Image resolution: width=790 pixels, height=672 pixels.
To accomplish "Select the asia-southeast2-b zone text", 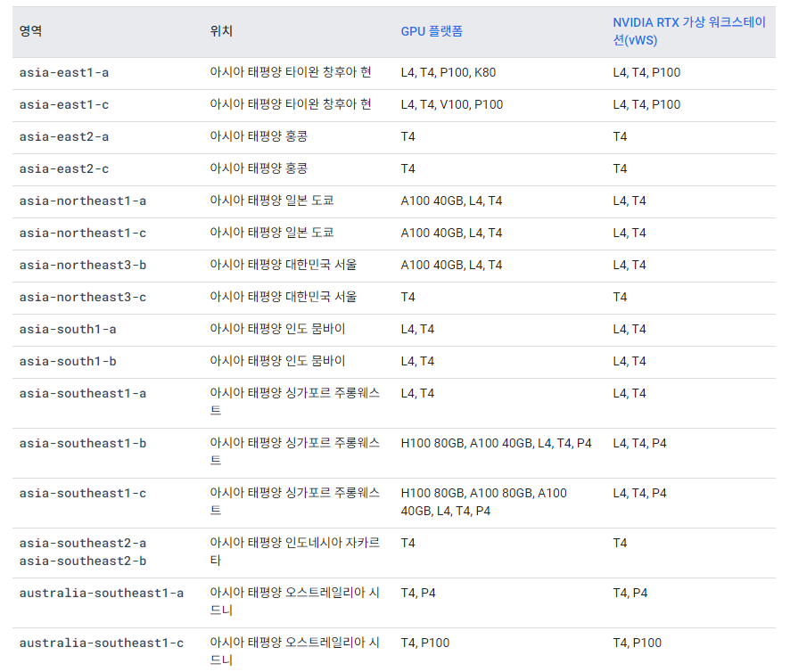I will tap(83, 561).
